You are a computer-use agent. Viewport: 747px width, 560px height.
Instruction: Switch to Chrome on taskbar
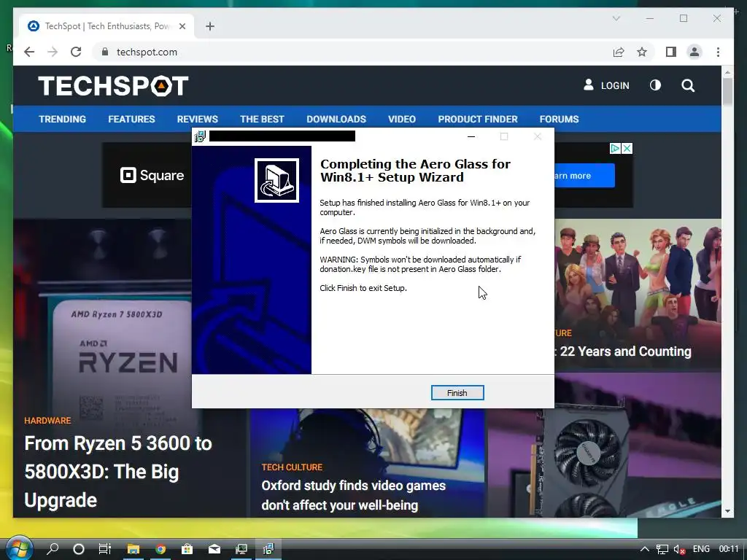click(x=160, y=549)
